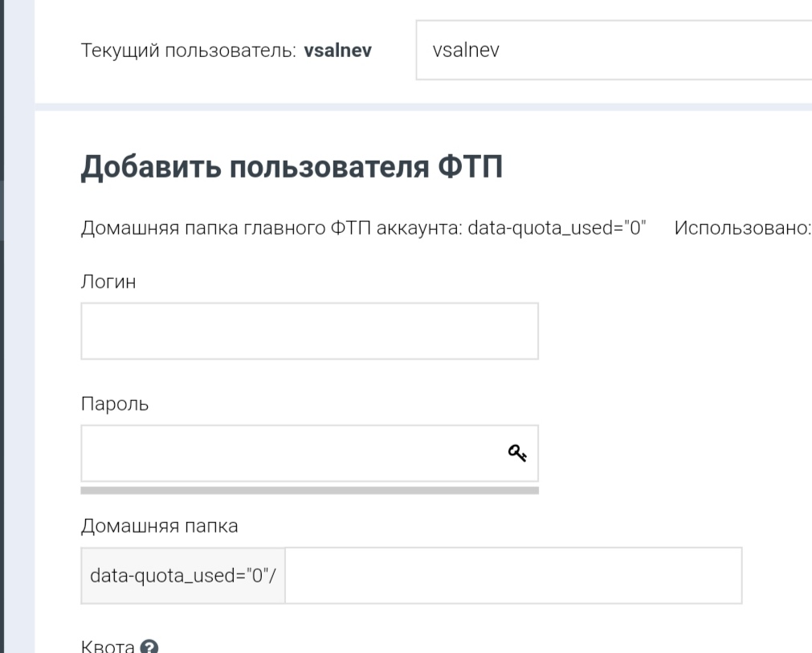Click inside the Логин input field
Image resolution: width=812 pixels, height=653 pixels.
309,329
